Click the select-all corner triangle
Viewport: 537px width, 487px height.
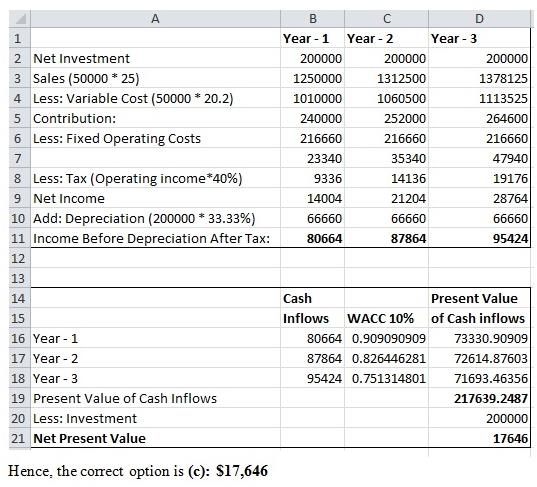pyautogui.click(x=20, y=18)
